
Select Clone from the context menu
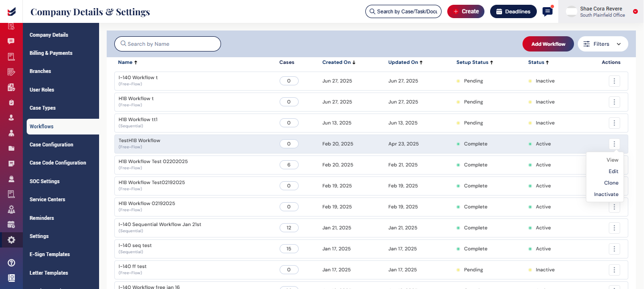click(x=611, y=183)
